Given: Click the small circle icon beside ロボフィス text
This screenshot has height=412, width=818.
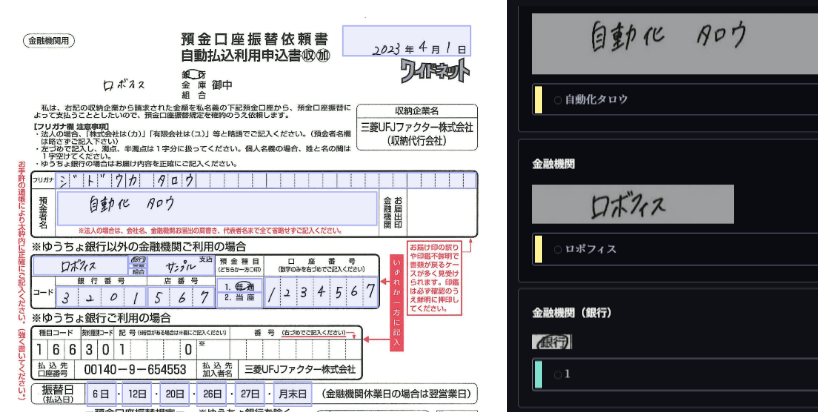Looking at the screenshot, I should (557, 248).
